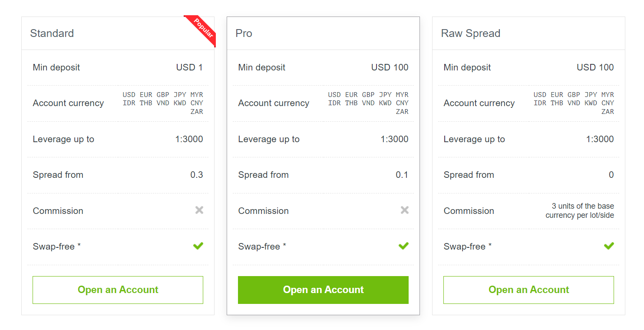644x330 pixels.
Task: Select the Standard card title
Action: 52,33
